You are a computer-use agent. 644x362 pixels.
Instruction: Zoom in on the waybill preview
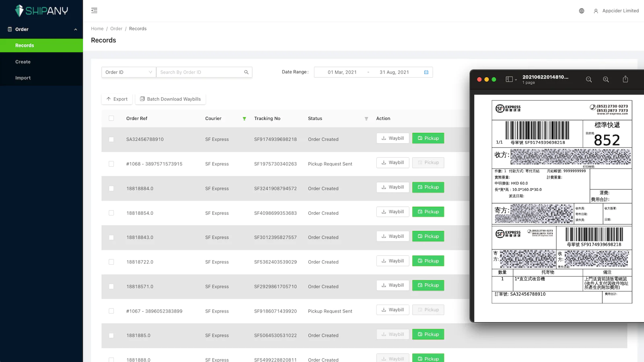606,80
